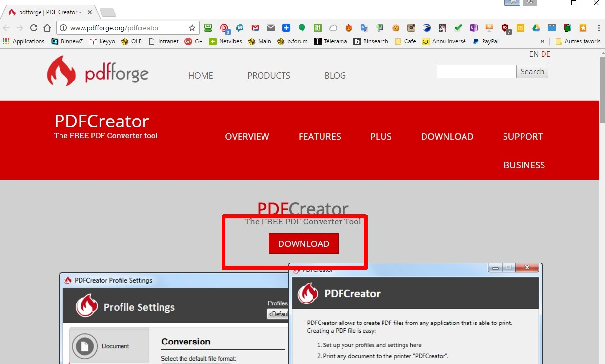Go to Chrome's home page icon

pyautogui.click(x=47, y=28)
